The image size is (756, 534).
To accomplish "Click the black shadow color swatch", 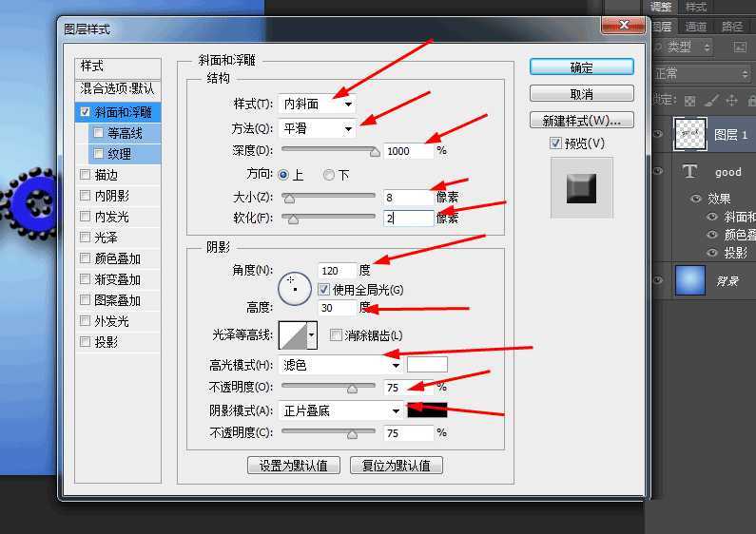I will click(426, 411).
